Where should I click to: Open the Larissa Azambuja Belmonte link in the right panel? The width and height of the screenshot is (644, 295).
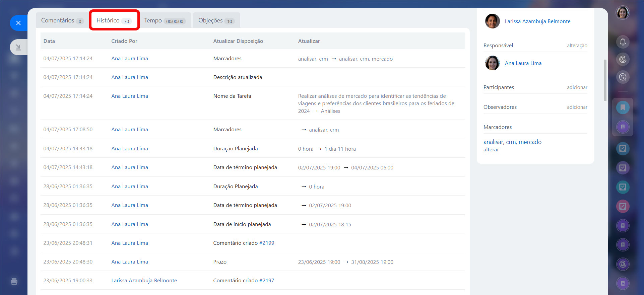(x=537, y=21)
